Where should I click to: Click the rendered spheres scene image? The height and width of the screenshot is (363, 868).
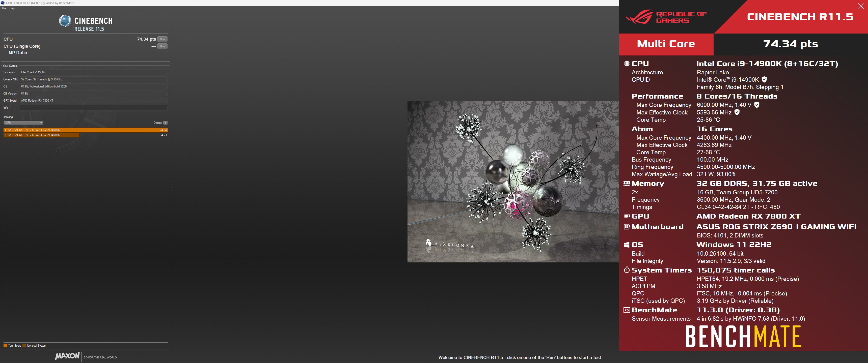[x=513, y=181]
